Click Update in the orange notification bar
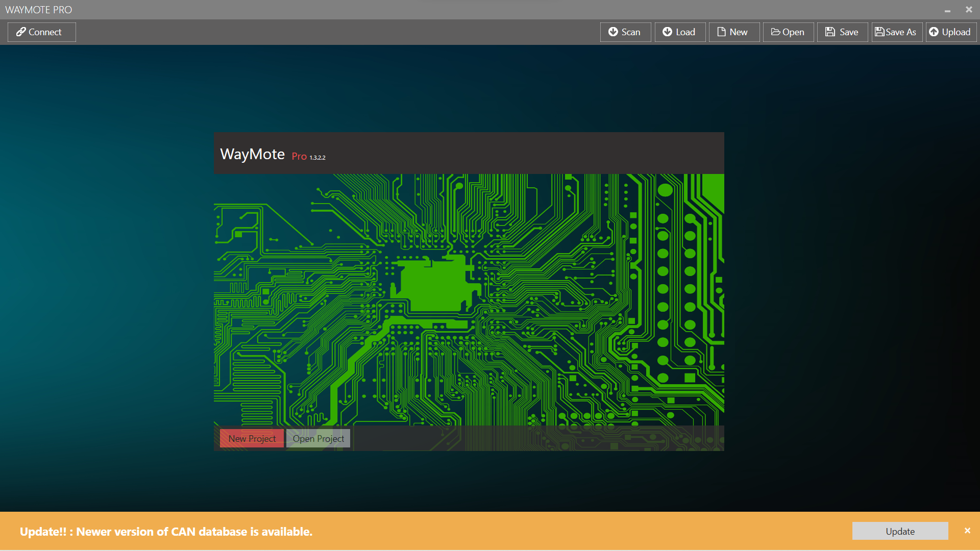Screen dimensions: 980x551 [900, 531]
